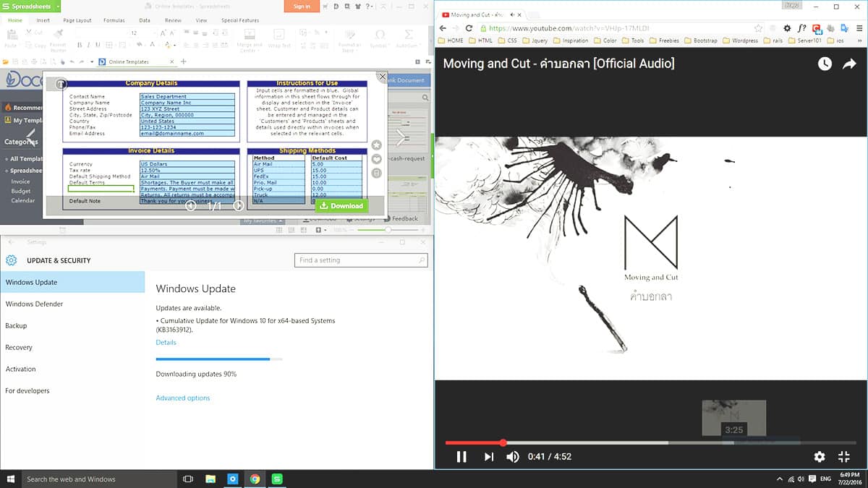Viewport: 868px width, 488px height.
Task: Click the 3:25 preview thumbnail on timeline
Action: click(734, 417)
